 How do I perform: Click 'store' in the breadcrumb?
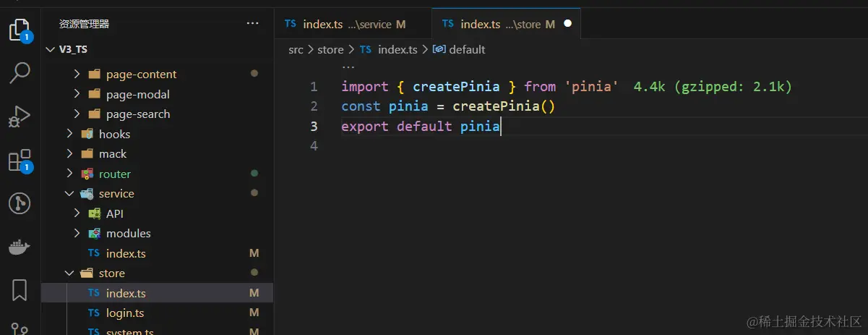pos(330,49)
